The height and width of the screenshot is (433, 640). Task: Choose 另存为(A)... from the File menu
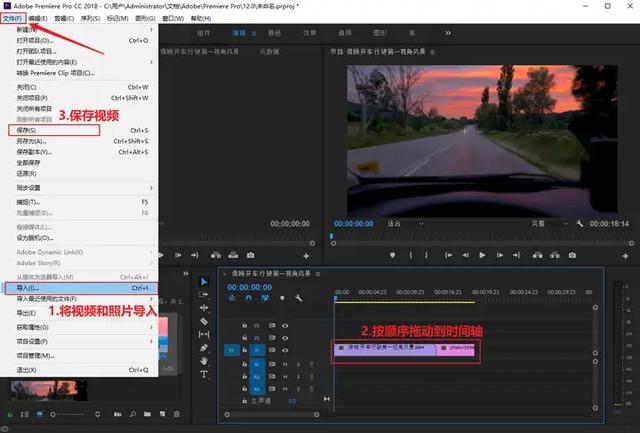[79, 141]
